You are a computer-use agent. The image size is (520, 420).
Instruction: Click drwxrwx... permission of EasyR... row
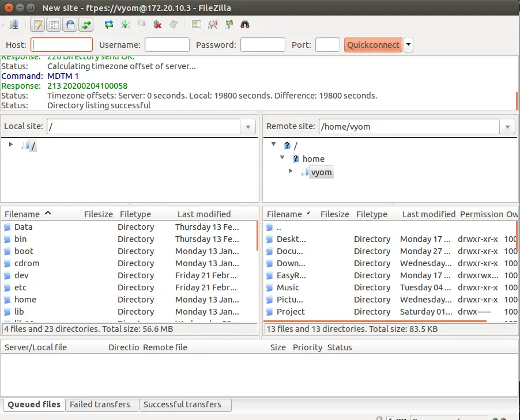coord(478,275)
